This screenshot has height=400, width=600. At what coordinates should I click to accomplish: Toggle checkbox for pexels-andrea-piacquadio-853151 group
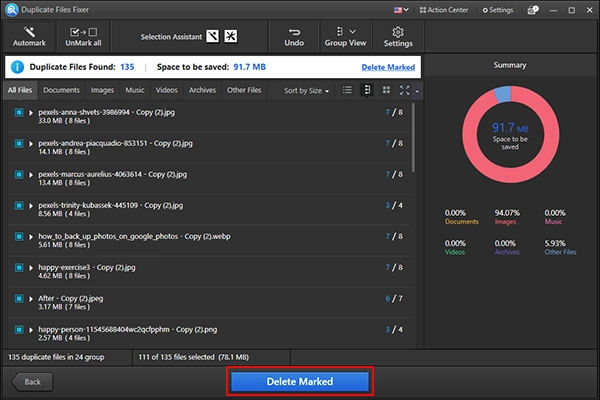(x=19, y=144)
